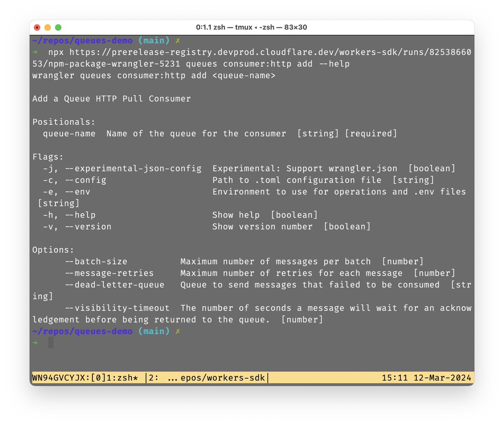Click the --dead-letter-queue option text
The image size is (504, 425).
114,285
